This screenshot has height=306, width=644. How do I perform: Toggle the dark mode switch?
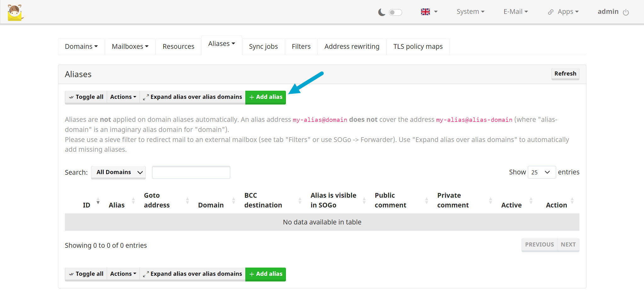tap(395, 12)
